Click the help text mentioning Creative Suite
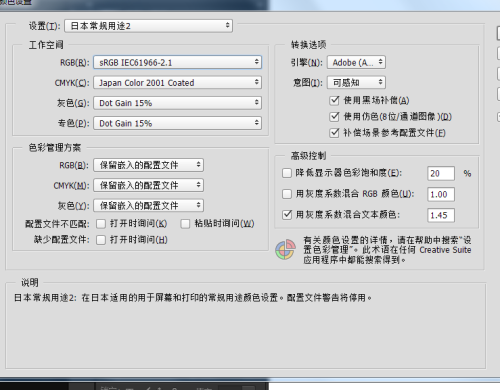The width and height of the screenshot is (500, 390). click(387, 250)
